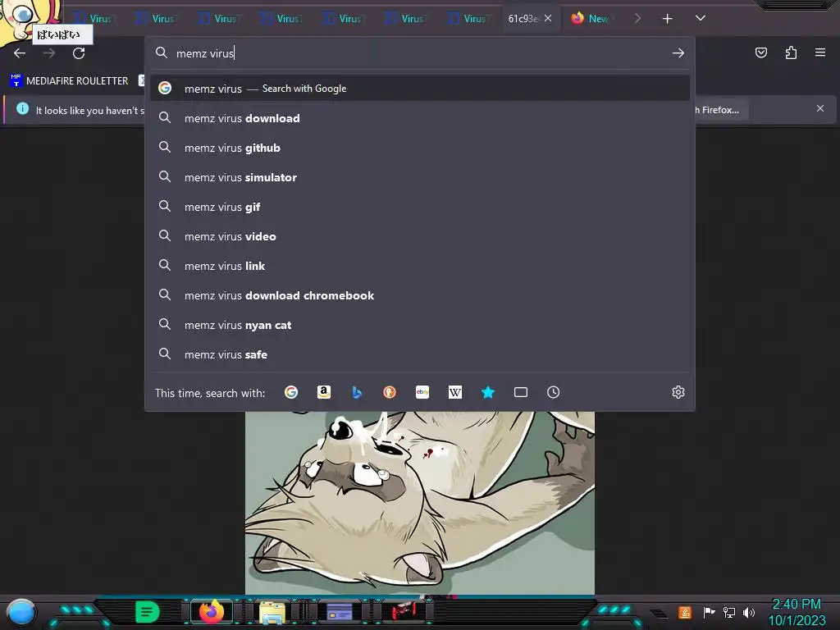Select 'memz virus — Search with Google' entry

[x=420, y=89]
